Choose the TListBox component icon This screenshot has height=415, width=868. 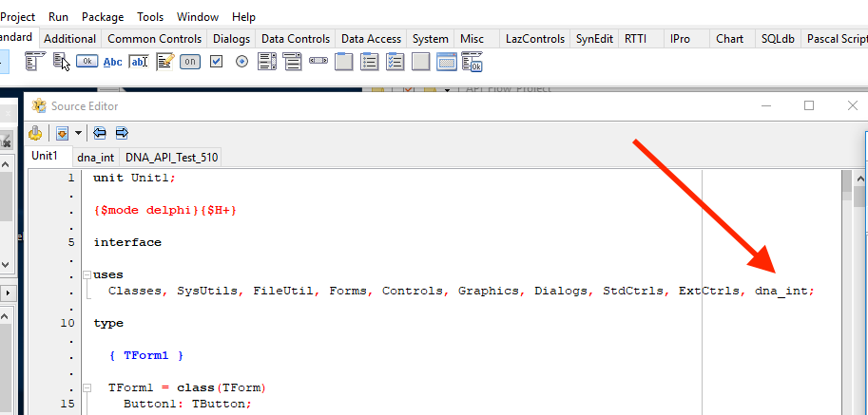tap(267, 62)
